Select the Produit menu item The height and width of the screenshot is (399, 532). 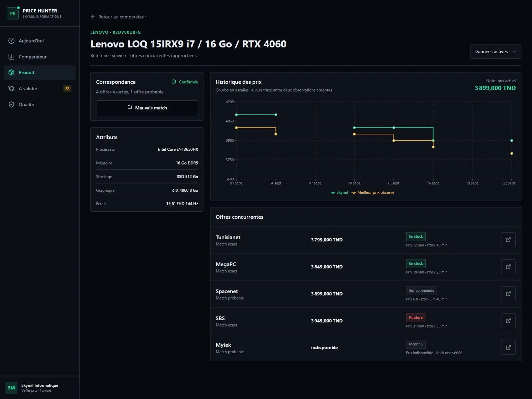tap(40, 72)
